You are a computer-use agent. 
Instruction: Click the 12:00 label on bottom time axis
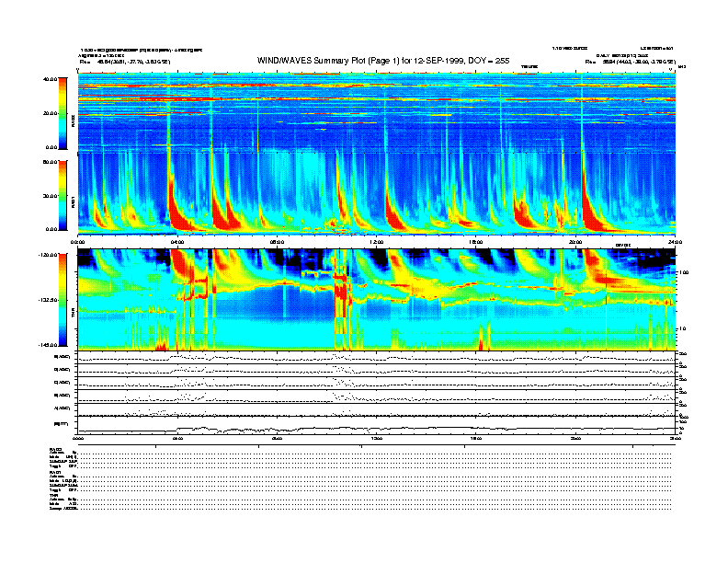click(x=377, y=438)
